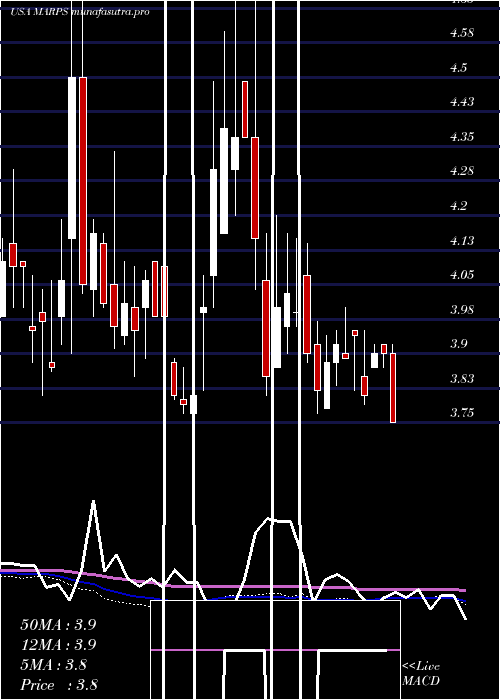Screen dimensions: 500x700
Task: Click the 4.5 price axis label
Action: click(458, 67)
